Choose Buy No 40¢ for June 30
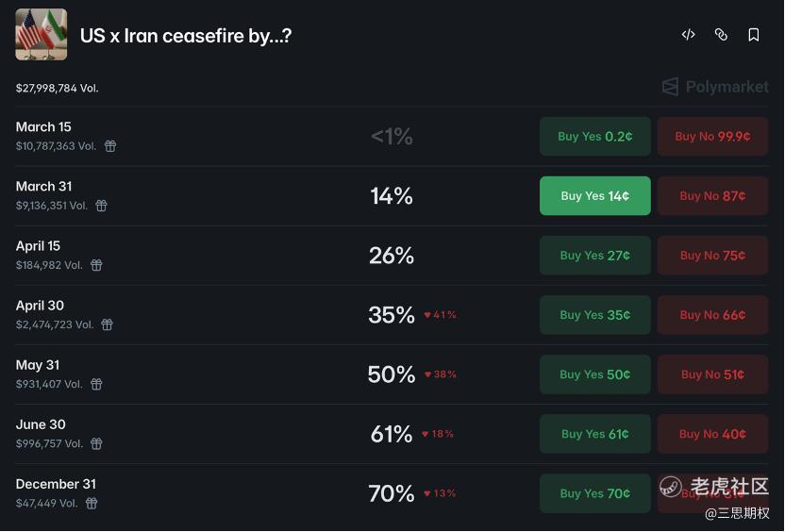785x532 pixels. 712,434
